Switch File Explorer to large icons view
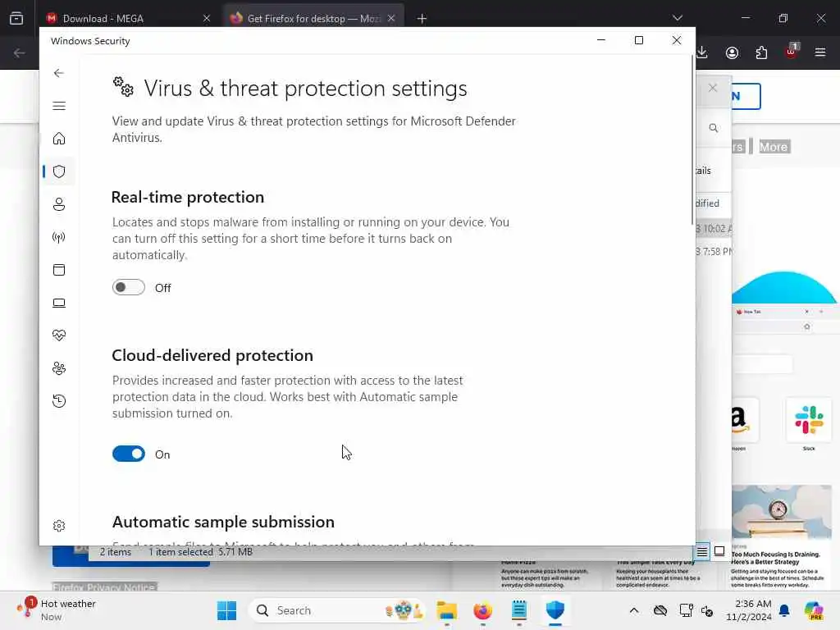The image size is (840, 630). (x=719, y=551)
